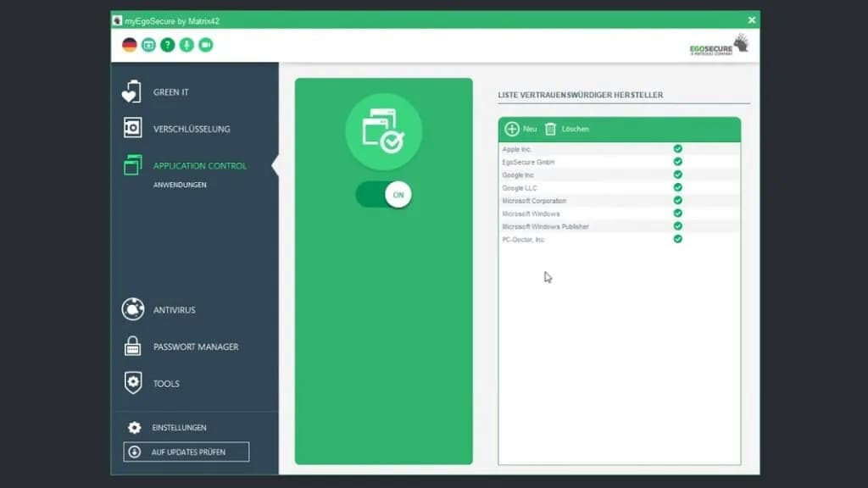Viewport: 868px width, 488px height.
Task: Click the Einstellungen gear icon
Action: pyautogui.click(x=134, y=428)
